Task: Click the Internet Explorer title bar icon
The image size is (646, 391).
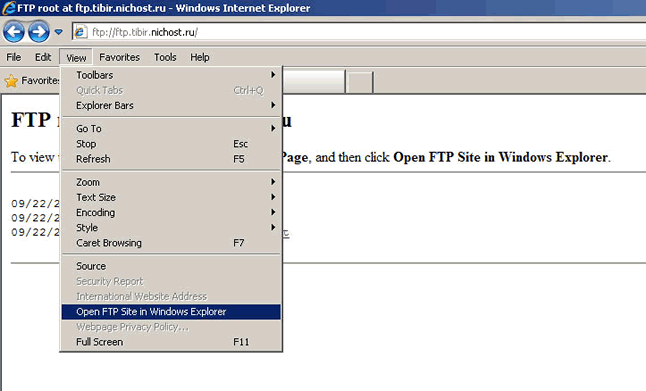Action: [x=9, y=8]
